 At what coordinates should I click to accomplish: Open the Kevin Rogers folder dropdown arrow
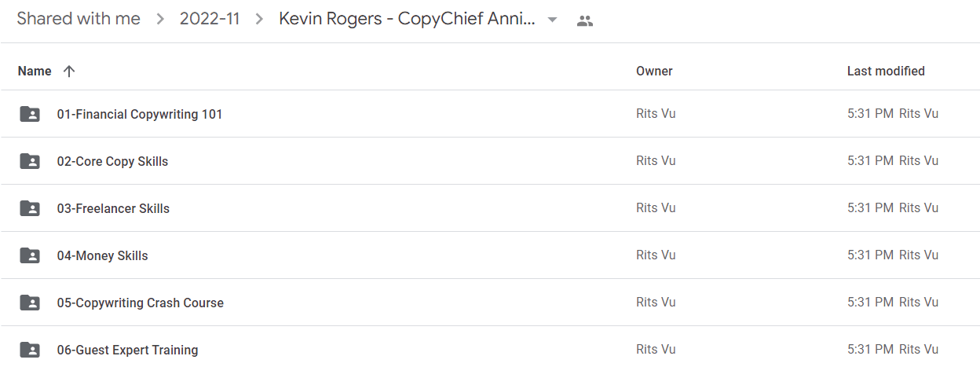coord(552,20)
